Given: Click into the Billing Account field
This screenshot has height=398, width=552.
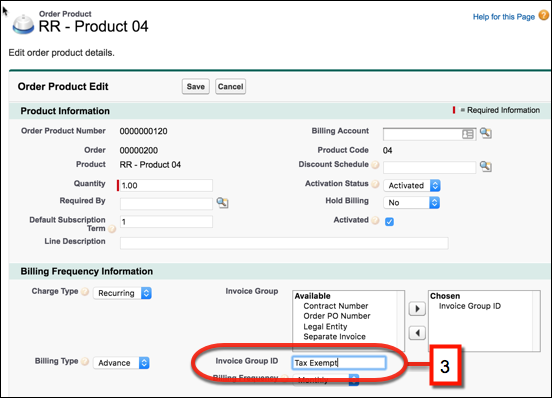Looking at the screenshot, I should coord(429,134).
